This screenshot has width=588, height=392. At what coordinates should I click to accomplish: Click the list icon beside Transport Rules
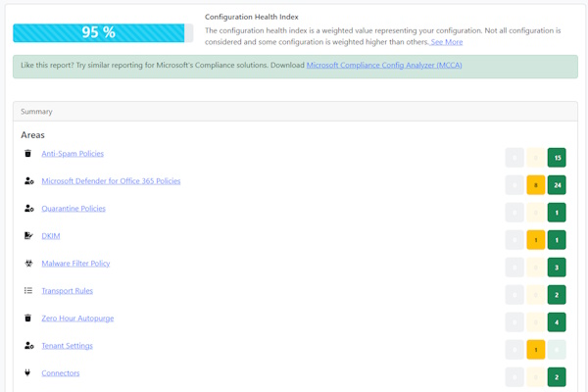click(x=28, y=291)
